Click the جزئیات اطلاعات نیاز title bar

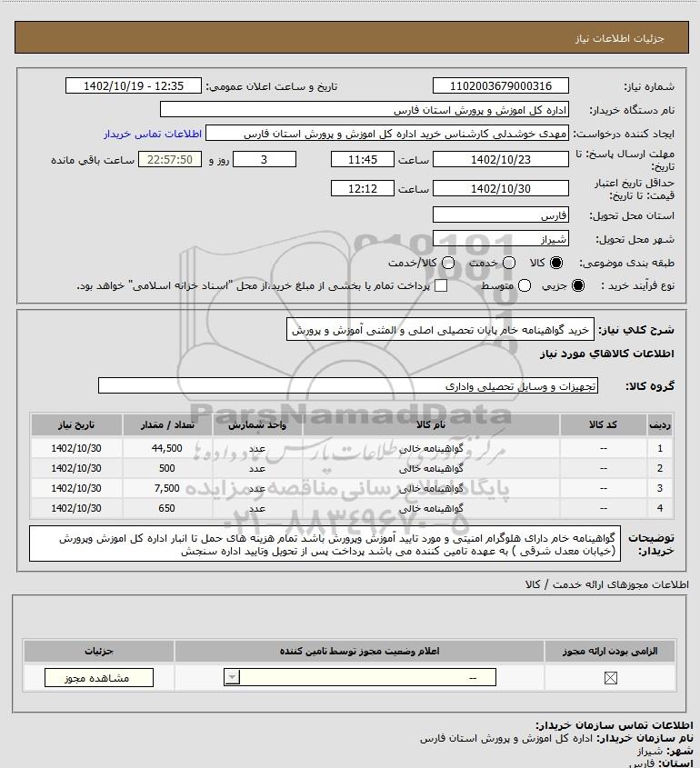(x=352, y=37)
